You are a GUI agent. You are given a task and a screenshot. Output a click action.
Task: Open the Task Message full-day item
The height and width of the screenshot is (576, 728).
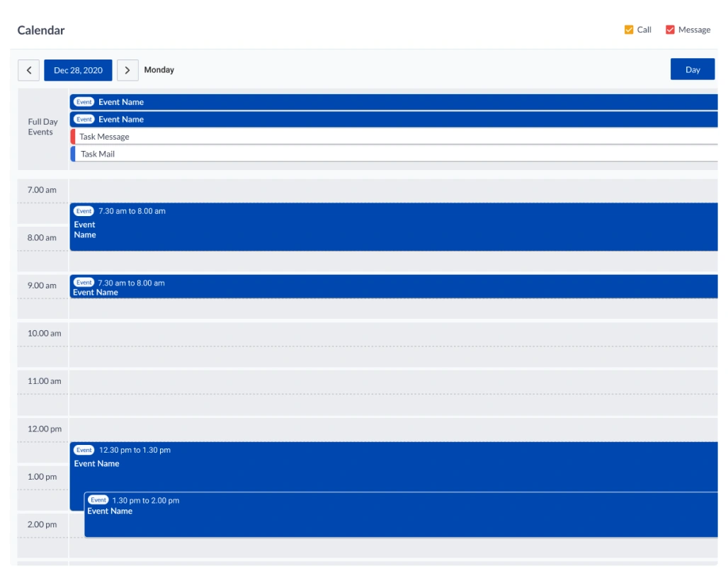click(x=354, y=137)
